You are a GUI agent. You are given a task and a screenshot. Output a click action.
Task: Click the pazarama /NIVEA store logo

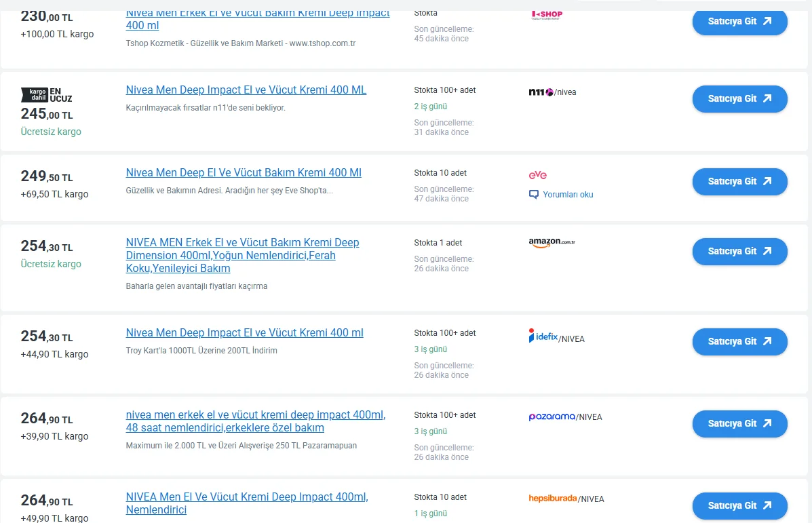[565, 417]
